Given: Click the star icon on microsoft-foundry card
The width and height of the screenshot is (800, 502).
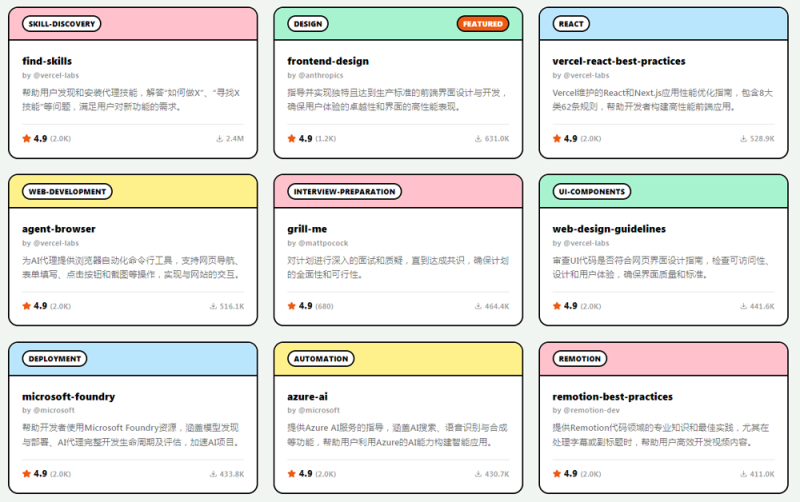Looking at the screenshot, I should click(x=27, y=474).
